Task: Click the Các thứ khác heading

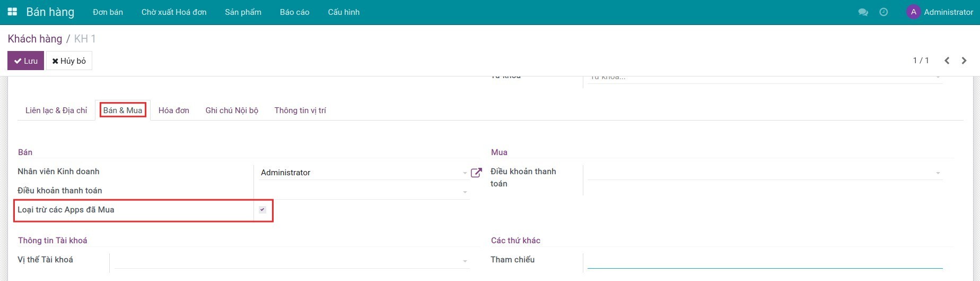Action: pyautogui.click(x=515, y=241)
